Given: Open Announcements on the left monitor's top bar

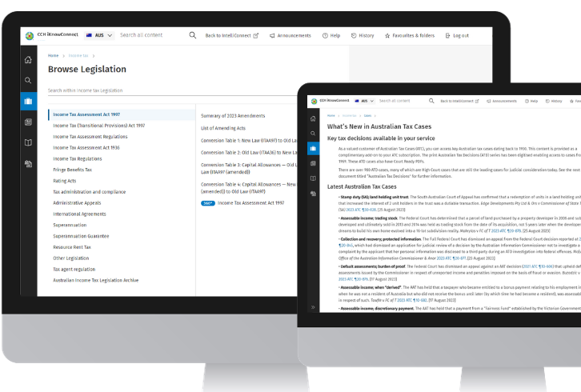Looking at the screenshot, I should coord(290,36).
